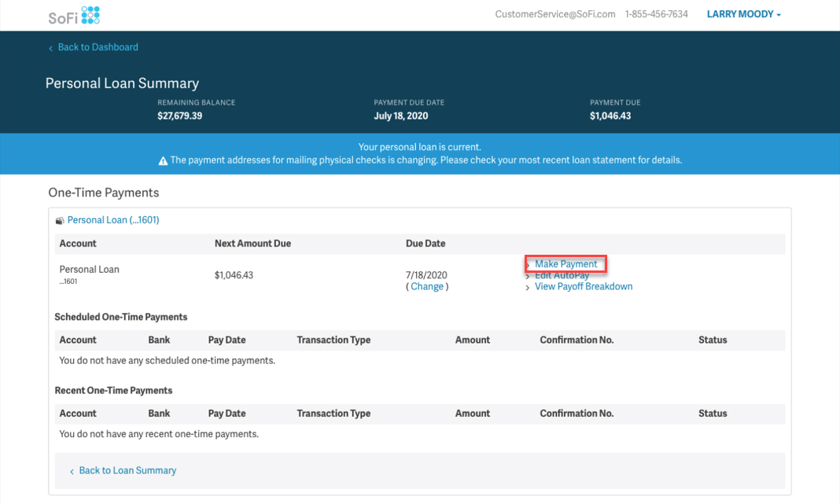Click the back arrow beside Back to Dashboard
This screenshot has width=840, height=504.
point(51,48)
